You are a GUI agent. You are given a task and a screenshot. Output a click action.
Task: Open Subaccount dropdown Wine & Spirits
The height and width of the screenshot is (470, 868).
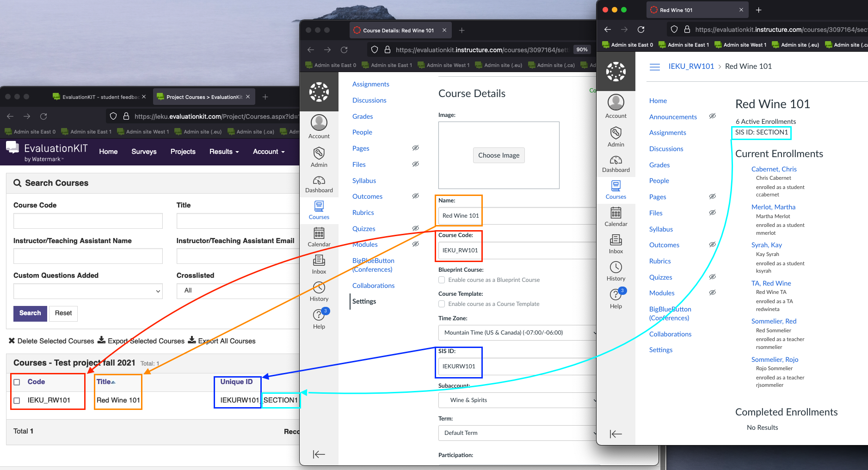click(517, 400)
